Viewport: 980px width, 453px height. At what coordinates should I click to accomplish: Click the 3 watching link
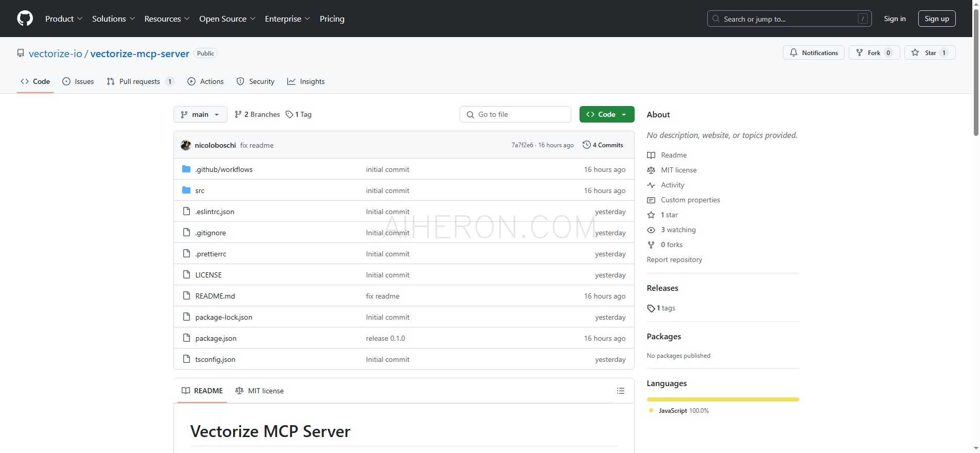point(678,230)
